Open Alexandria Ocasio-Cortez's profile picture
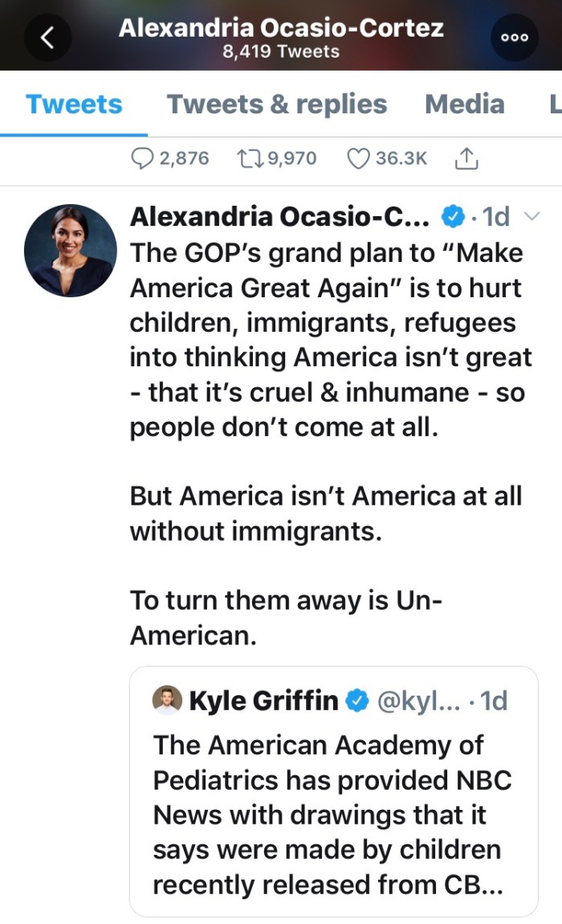Screen dimensions: 562x924 (71, 251)
